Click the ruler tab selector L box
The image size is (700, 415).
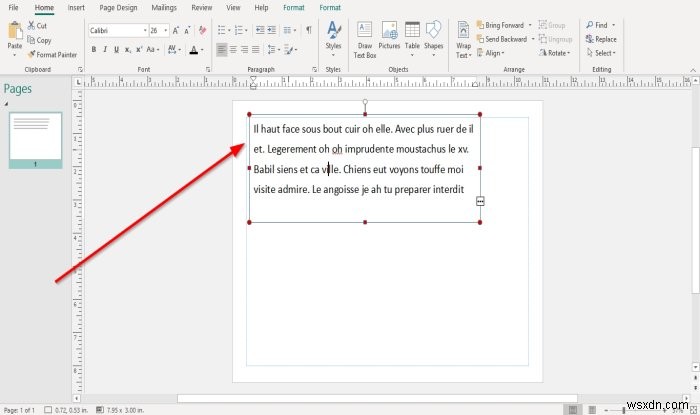coord(78,82)
